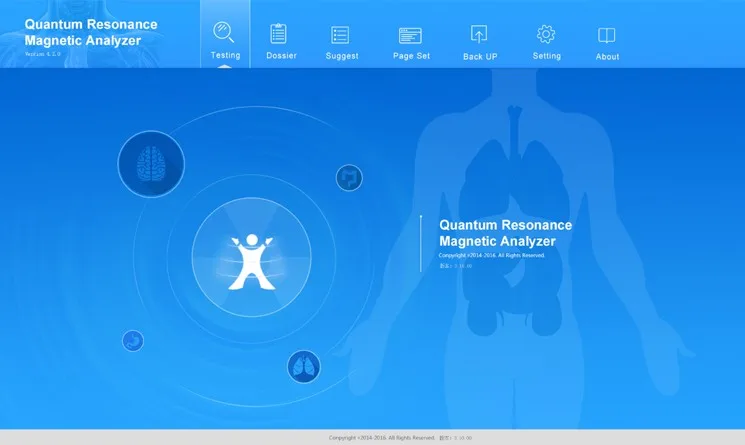
Task: Open the Suggest list icon
Action: point(340,35)
